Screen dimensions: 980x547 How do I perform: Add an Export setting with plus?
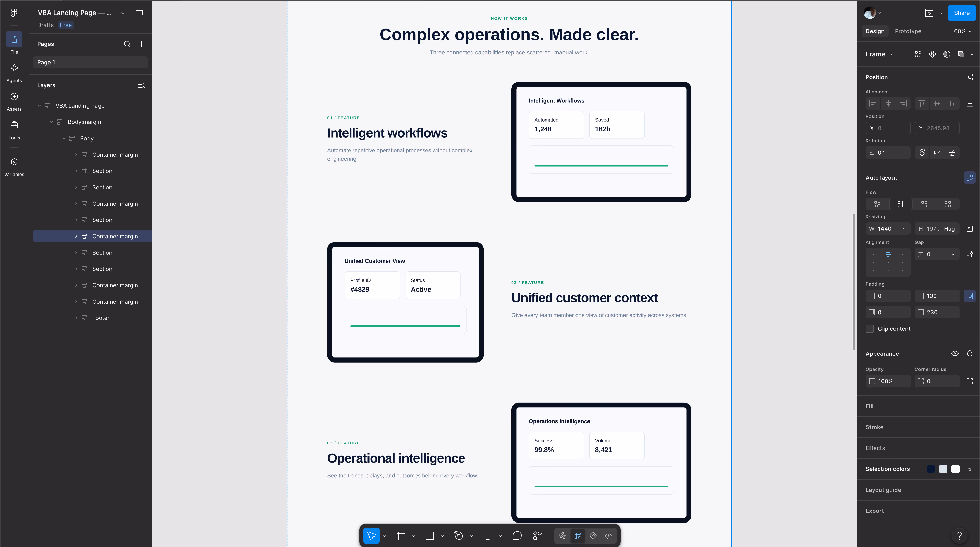tap(970, 511)
